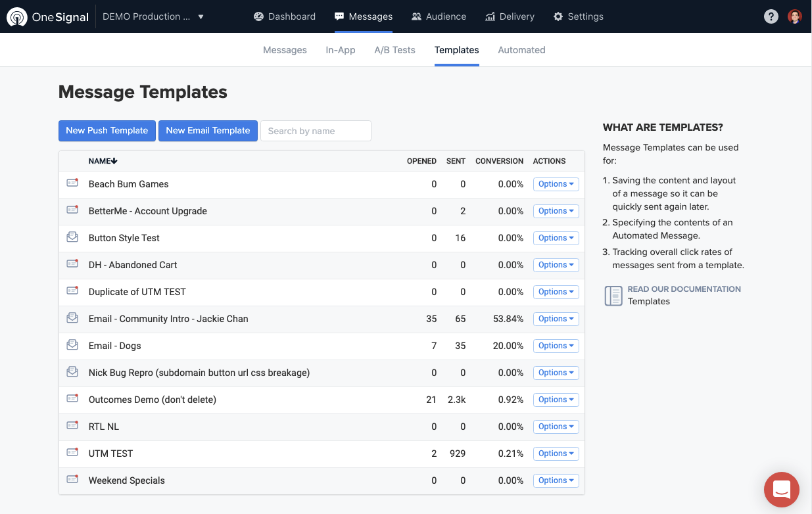Image resolution: width=812 pixels, height=514 pixels.
Task: Click push icon for Beach Bum Games
Action: [x=72, y=183]
